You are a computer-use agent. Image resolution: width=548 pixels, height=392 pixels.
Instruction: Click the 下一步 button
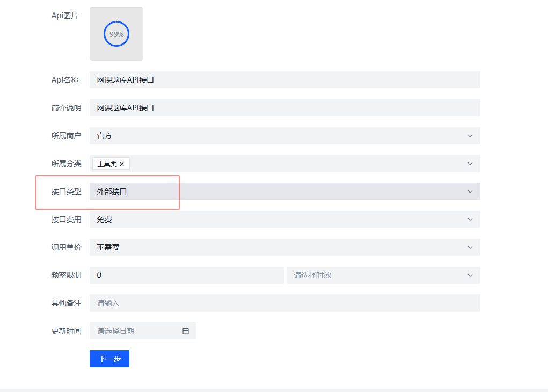pos(109,359)
